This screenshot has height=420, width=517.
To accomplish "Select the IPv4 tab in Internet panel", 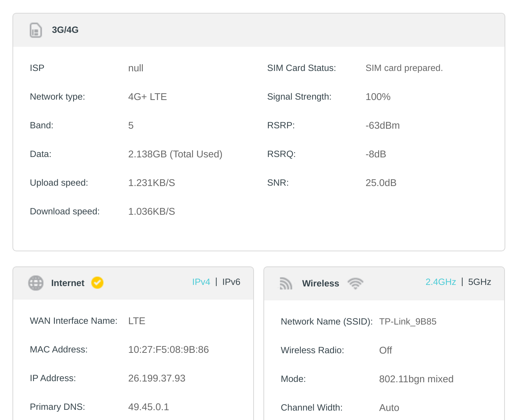I will [x=201, y=282].
